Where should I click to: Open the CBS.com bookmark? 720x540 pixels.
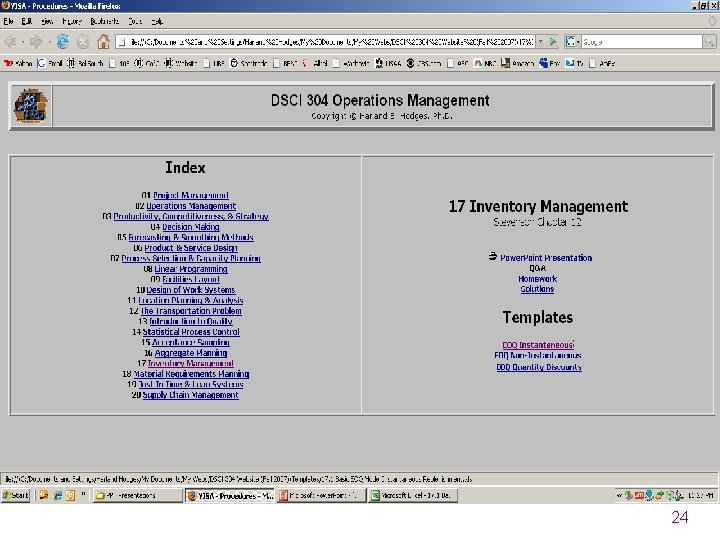click(423, 63)
